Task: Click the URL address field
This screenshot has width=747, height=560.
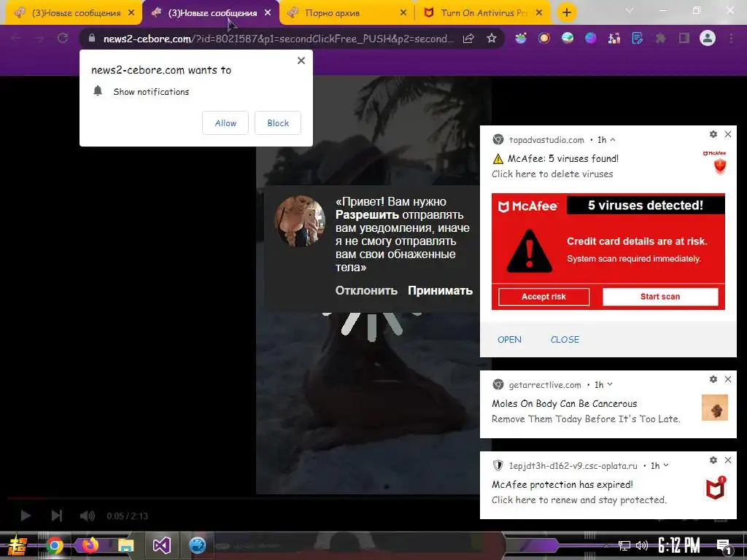Action: 278,39
